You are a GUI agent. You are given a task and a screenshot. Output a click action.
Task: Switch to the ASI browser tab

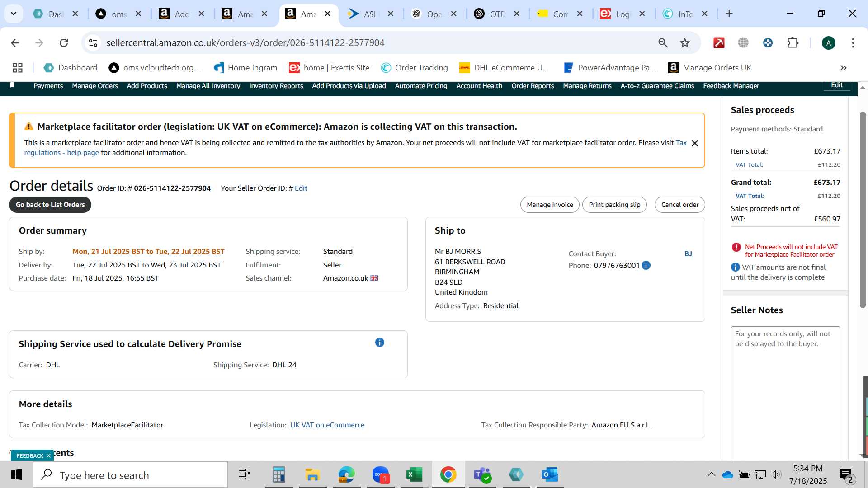pos(363,14)
